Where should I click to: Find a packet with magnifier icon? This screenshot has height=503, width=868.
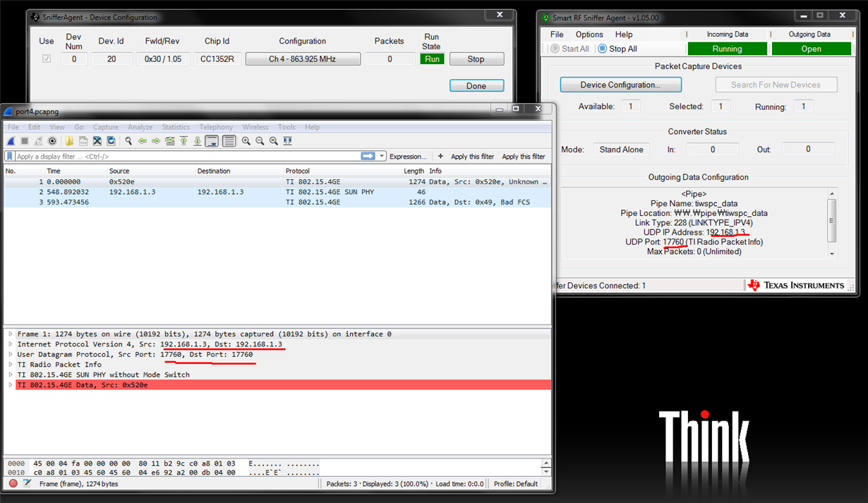pyautogui.click(x=128, y=141)
